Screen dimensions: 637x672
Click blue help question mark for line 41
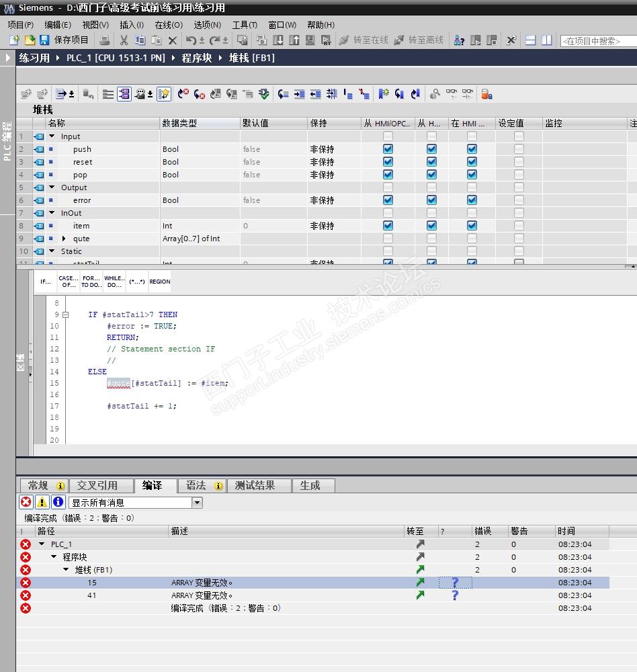click(x=455, y=595)
